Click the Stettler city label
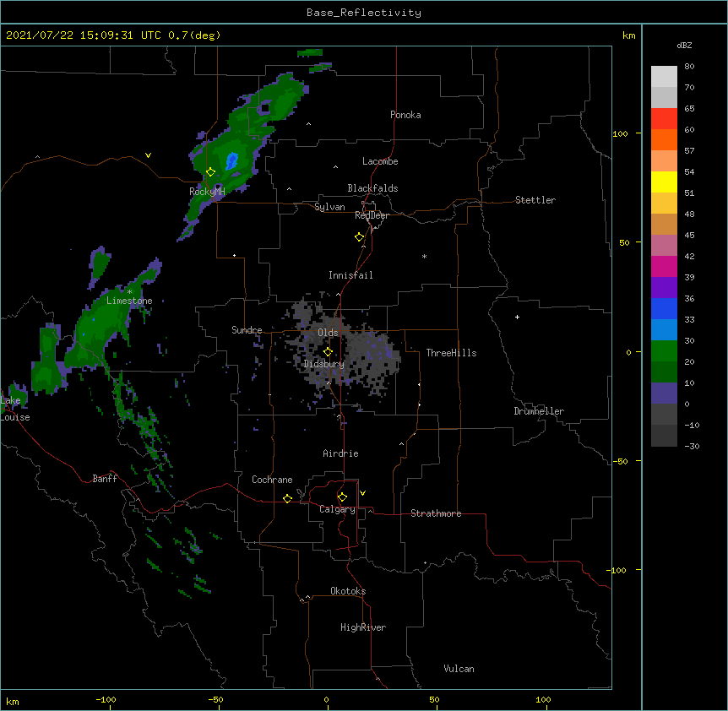The image size is (728, 711). (535, 200)
